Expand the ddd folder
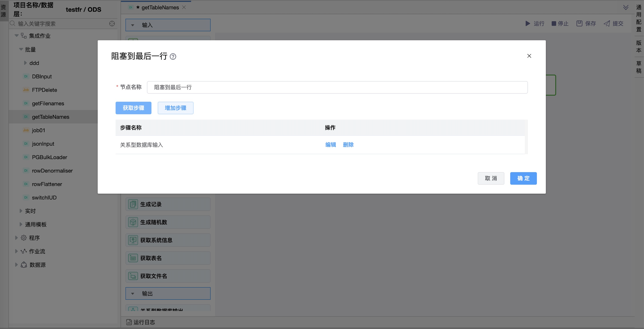 tap(25, 63)
